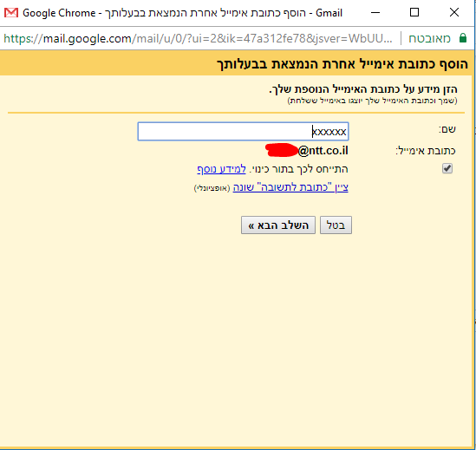Screen dimensions: 476x450
Task: Open the למידע נוסף learn more link
Action: pyautogui.click(x=221, y=169)
